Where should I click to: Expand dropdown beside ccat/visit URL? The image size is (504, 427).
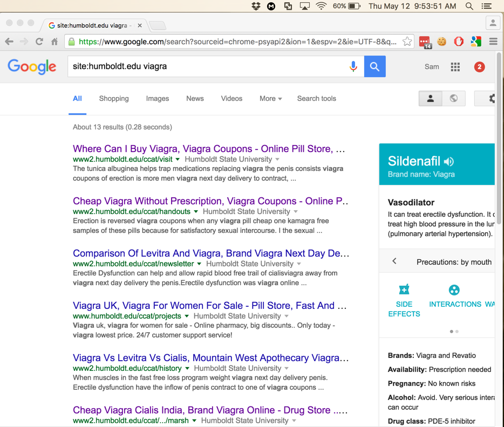[x=178, y=159]
